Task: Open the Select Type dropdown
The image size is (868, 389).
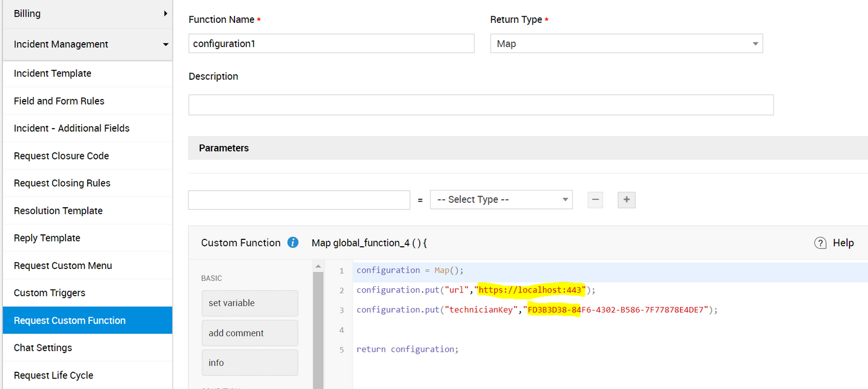Action: (501, 200)
